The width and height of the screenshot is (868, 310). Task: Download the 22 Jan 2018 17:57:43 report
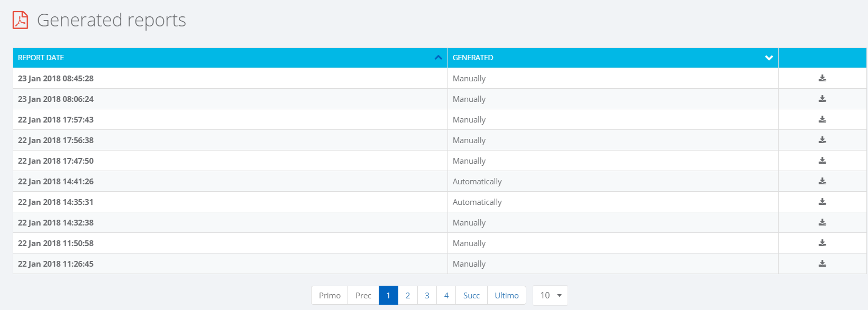pyautogui.click(x=822, y=119)
